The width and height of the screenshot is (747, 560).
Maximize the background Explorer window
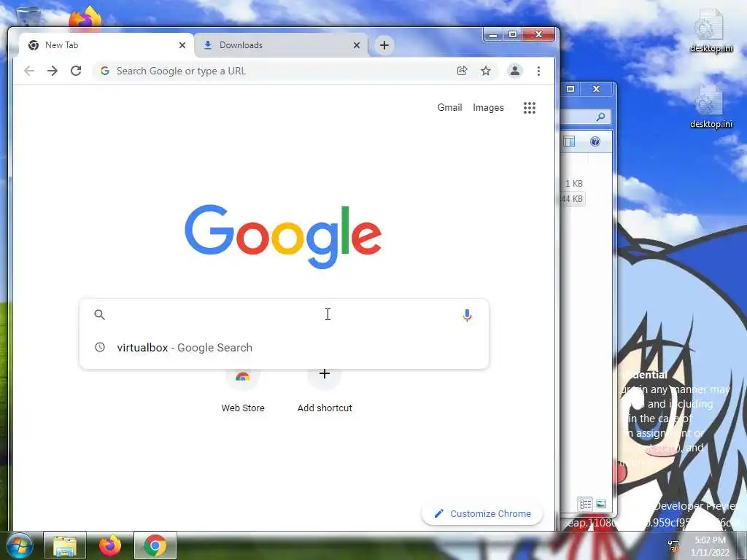coord(570,88)
